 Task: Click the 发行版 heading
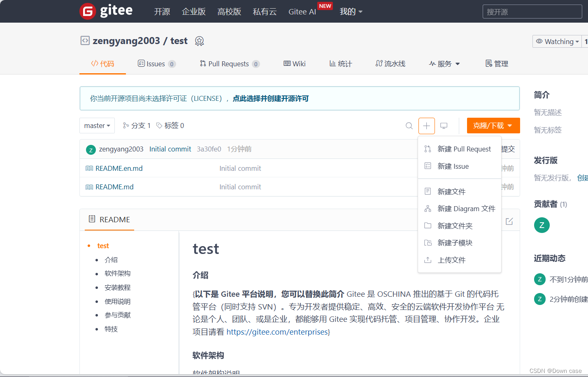546,160
